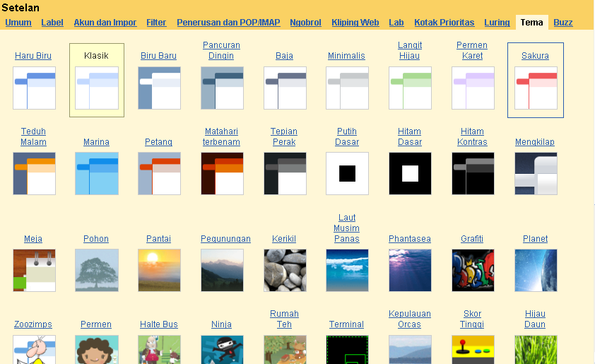Click the Kepulauan Orcas theme link
Screen dimensions: 595x364
410,319
